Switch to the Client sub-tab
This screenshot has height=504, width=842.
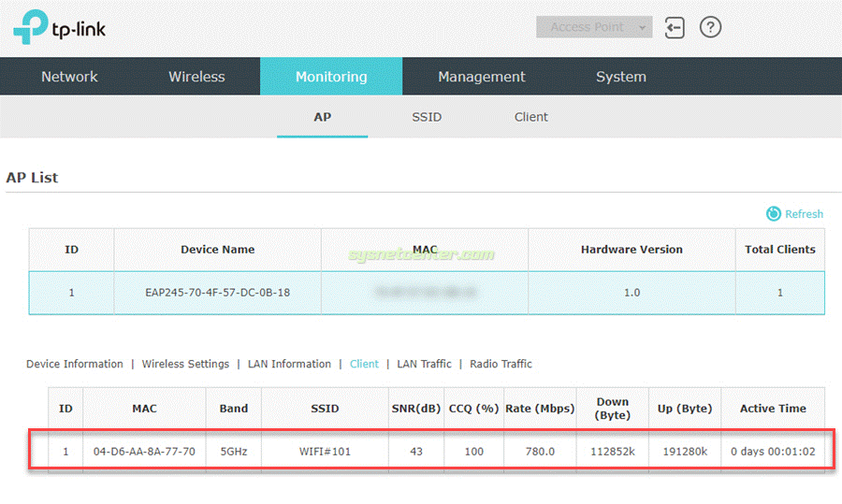[x=531, y=117]
